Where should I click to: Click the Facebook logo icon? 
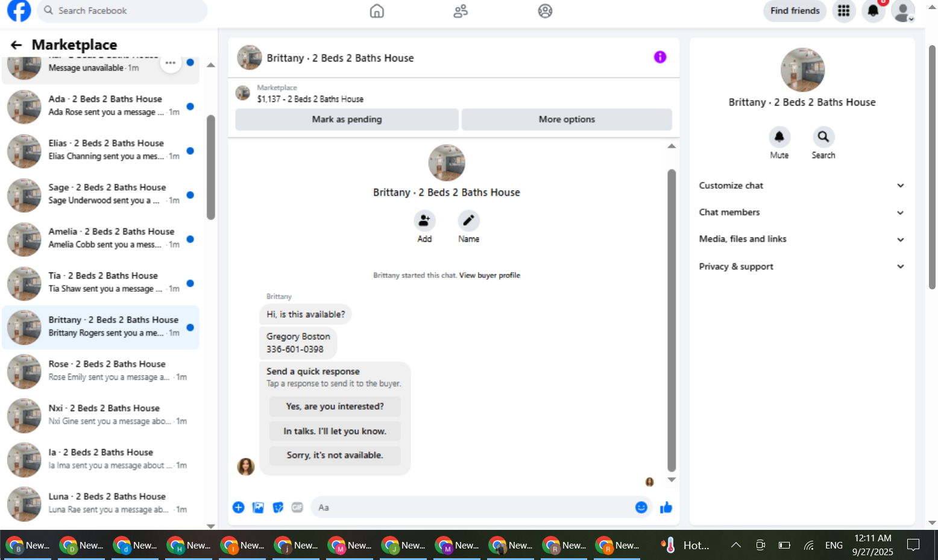pos(19,10)
